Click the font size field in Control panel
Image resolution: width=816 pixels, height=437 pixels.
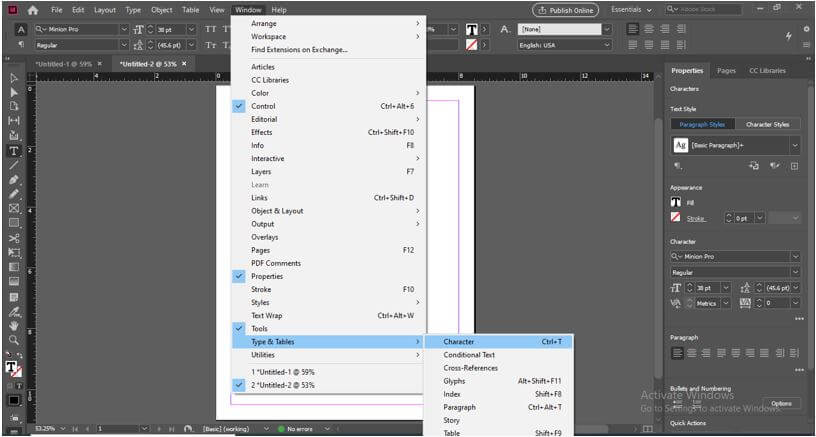point(171,30)
